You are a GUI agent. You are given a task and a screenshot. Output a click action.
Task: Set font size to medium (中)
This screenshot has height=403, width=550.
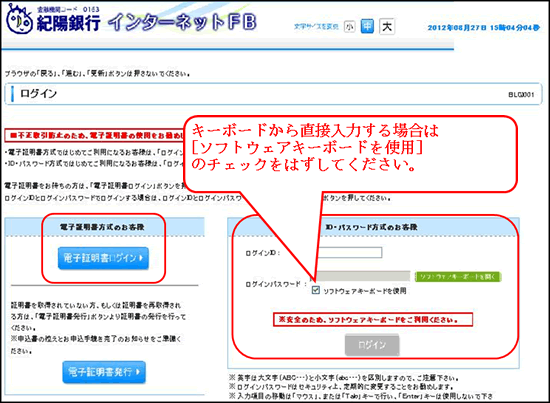(367, 26)
